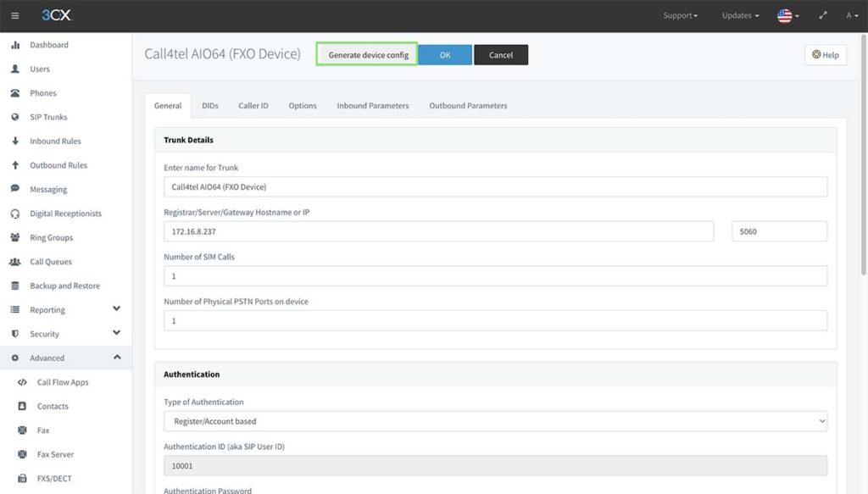Open the Phones section

45,92
